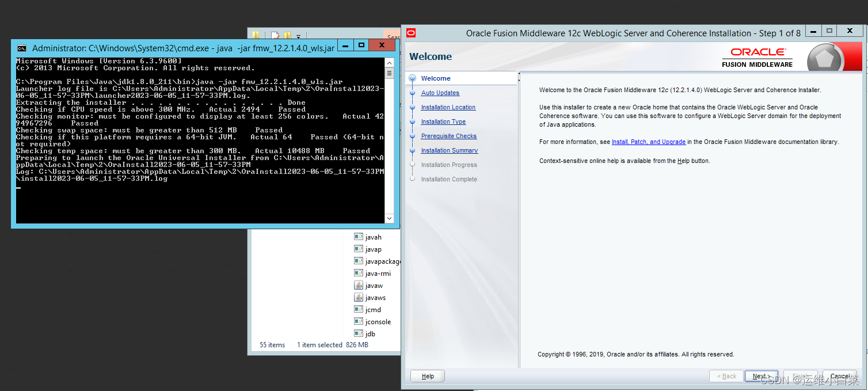Screen dimensions: 868x391
Task: Select the javaw Java icon in Explorer
Action: pos(358,285)
